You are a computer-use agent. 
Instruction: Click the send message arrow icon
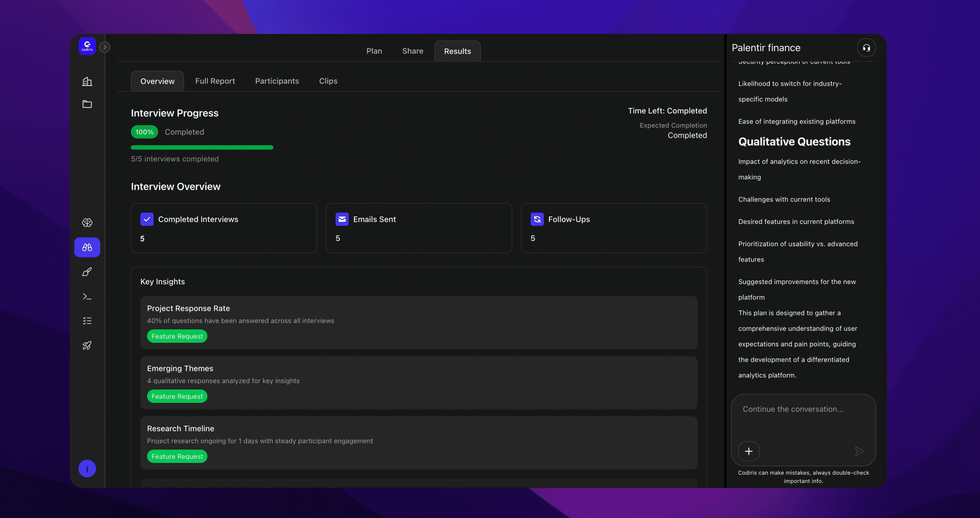pyautogui.click(x=859, y=451)
